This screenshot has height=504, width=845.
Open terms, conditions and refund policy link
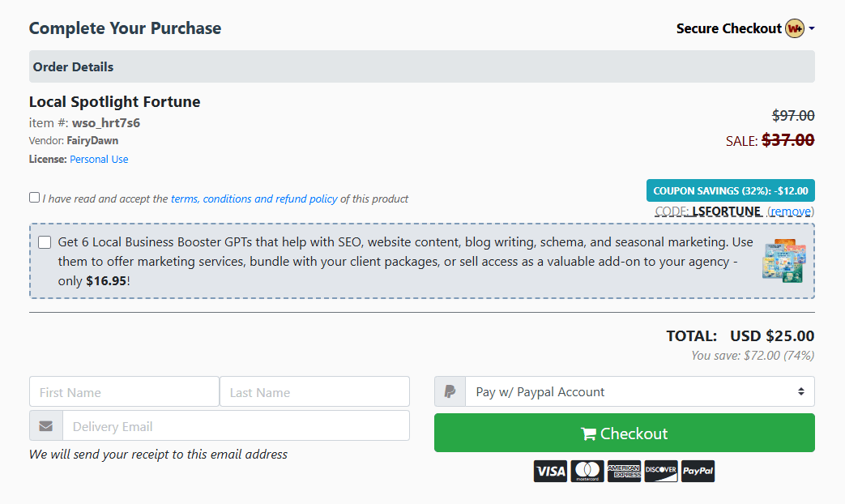tap(254, 199)
